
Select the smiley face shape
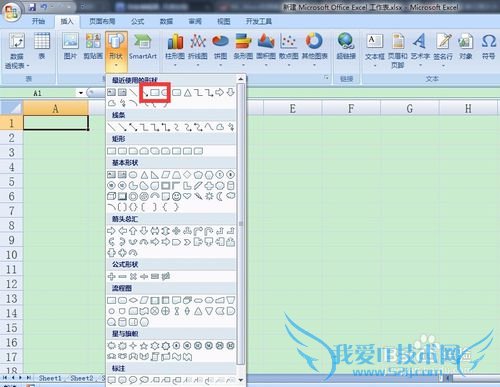tap(176, 196)
